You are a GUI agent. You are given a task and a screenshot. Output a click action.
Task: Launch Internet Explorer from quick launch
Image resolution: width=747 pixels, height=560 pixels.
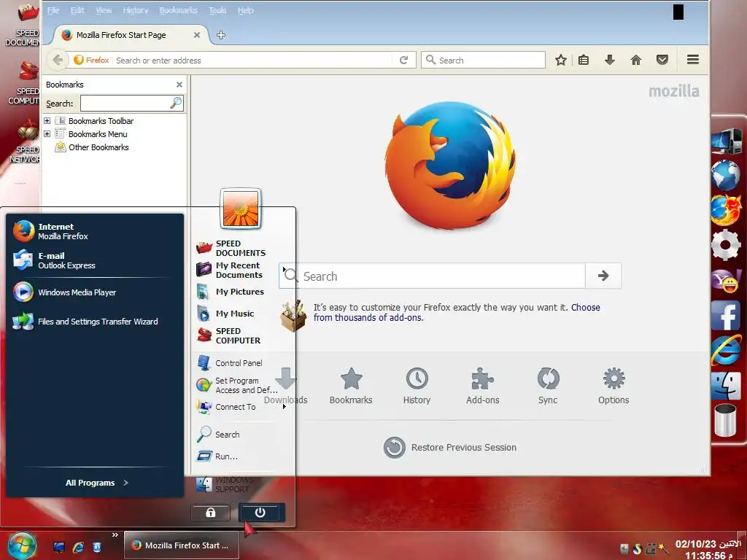(78, 547)
